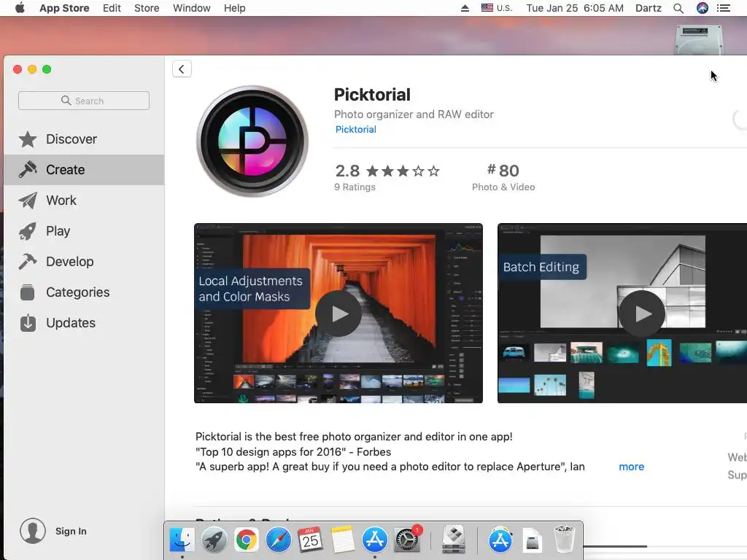The width and height of the screenshot is (747, 560).
Task: Open Finder from the dock
Action: point(182,540)
